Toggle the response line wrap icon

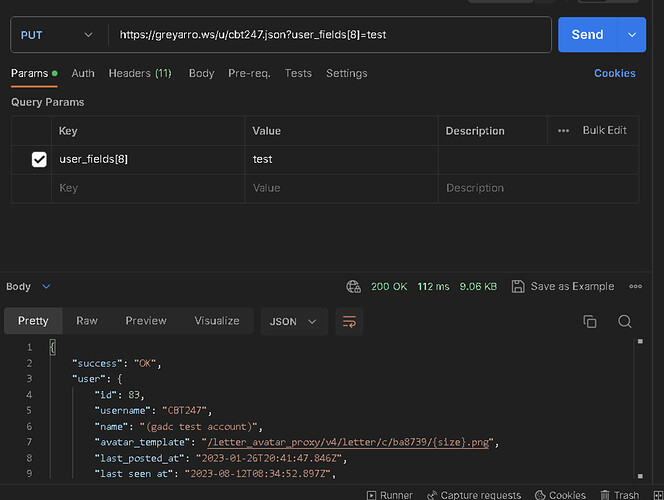pos(349,322)
